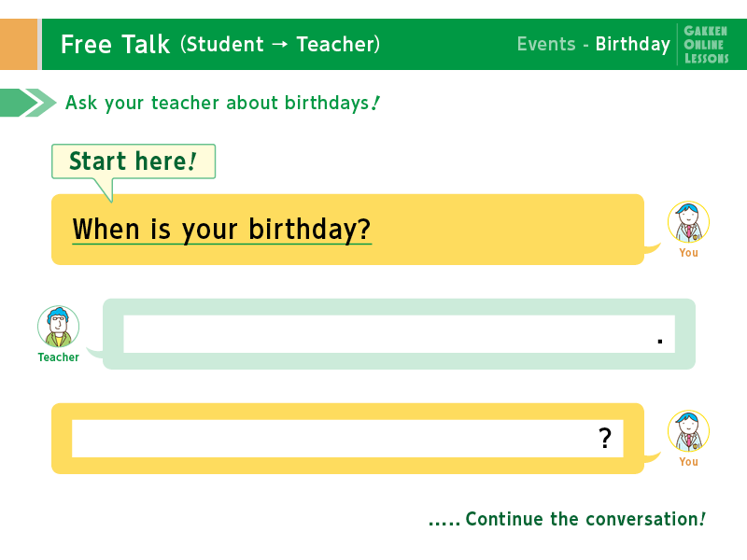Click the student's blank question field
The height and width of the screenshot is (560, 747).
(x=347, y=438)
